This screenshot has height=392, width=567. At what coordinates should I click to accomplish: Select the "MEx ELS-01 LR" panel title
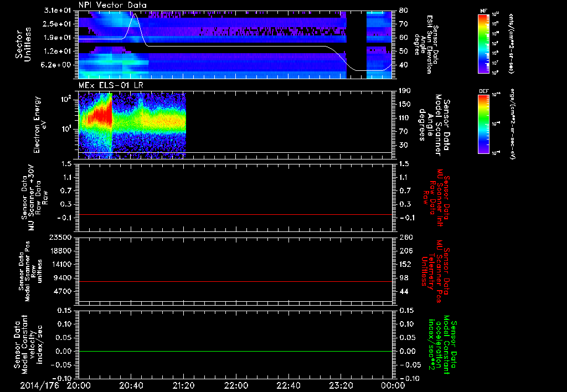click(111, 85)
